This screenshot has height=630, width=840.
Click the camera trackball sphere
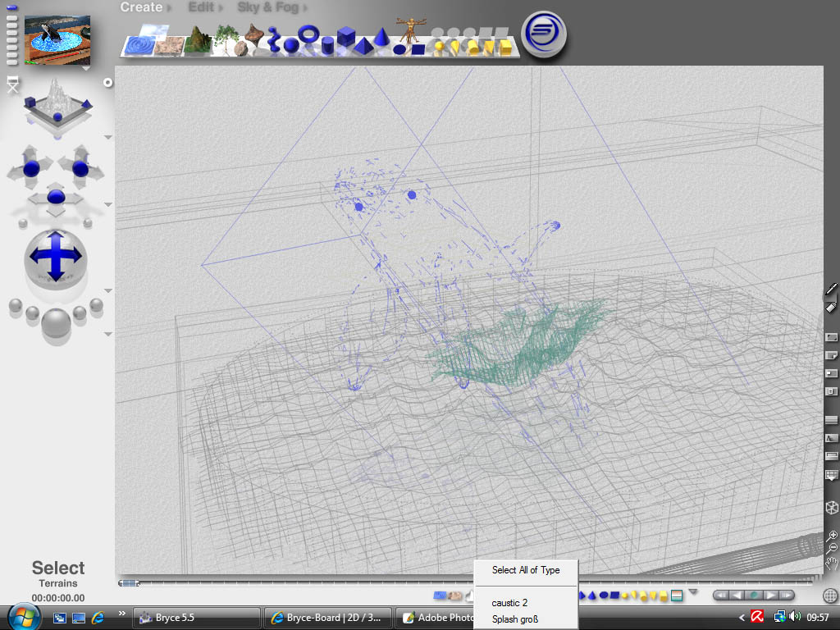tap(56, 259)
